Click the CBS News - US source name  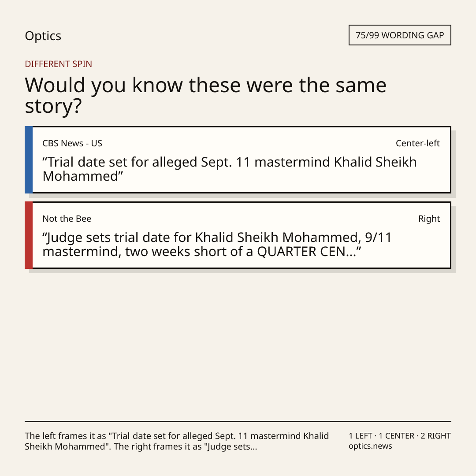72,143
